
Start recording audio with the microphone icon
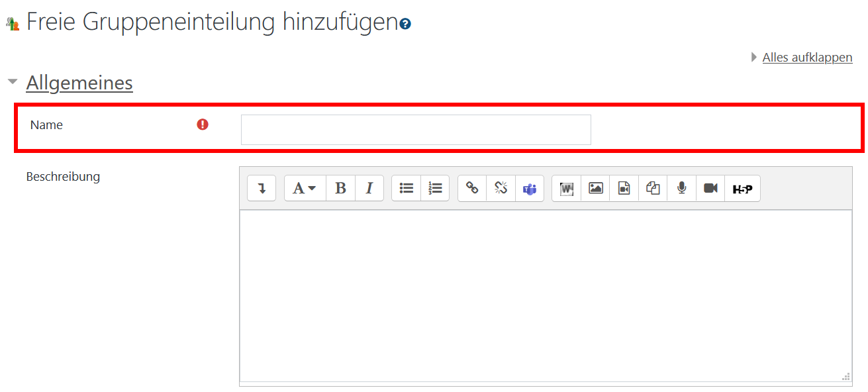[x=681, y=188]
